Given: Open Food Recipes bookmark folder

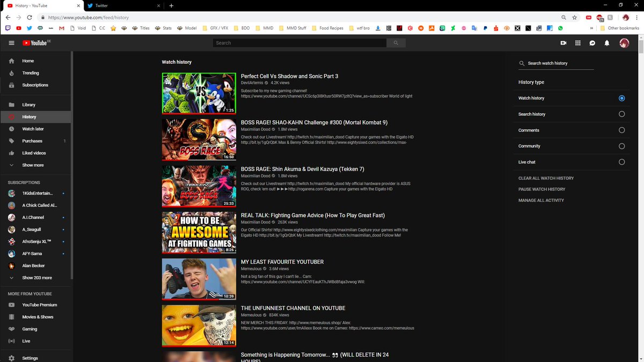Looking at the screenshot, I should (x=328, y=28).
